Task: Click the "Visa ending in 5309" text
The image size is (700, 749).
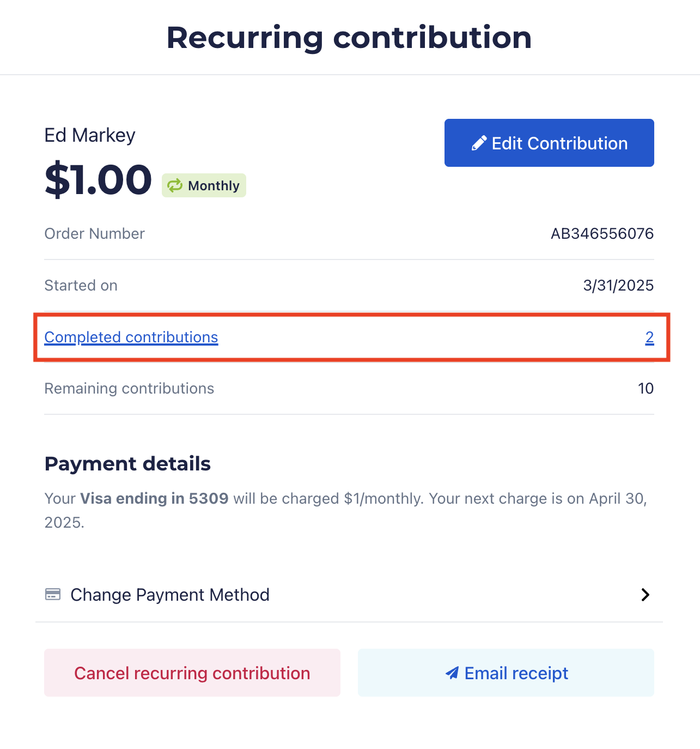Action: pos(154,499)
